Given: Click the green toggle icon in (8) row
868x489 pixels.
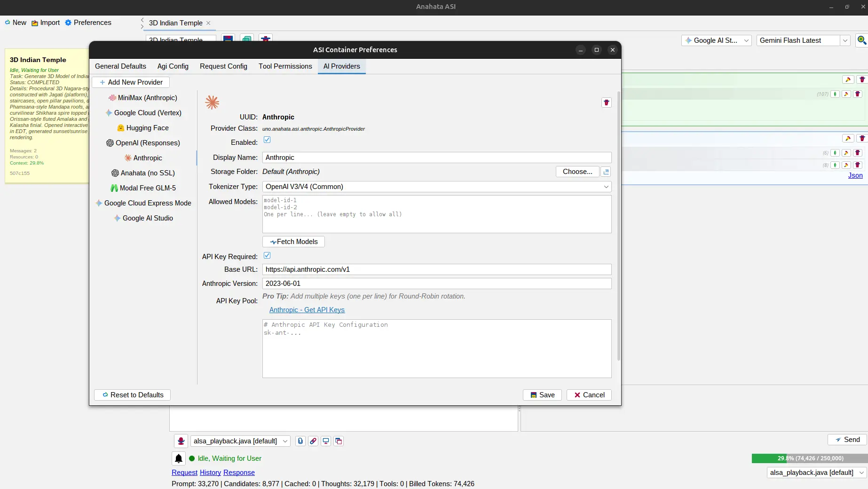Looking at the screenshot, I should click(835, 165).
